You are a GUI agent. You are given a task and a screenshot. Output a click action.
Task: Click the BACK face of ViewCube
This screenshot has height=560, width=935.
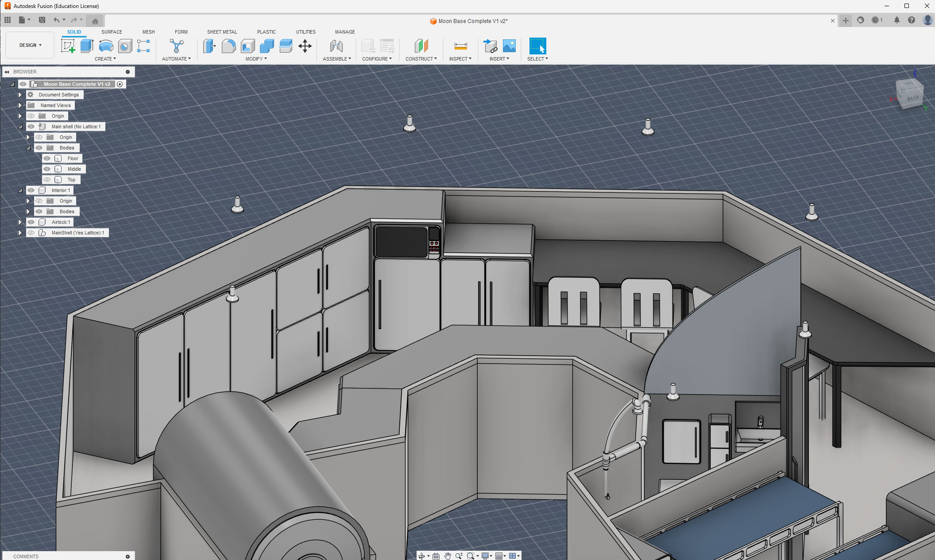(x=912, y=98)
